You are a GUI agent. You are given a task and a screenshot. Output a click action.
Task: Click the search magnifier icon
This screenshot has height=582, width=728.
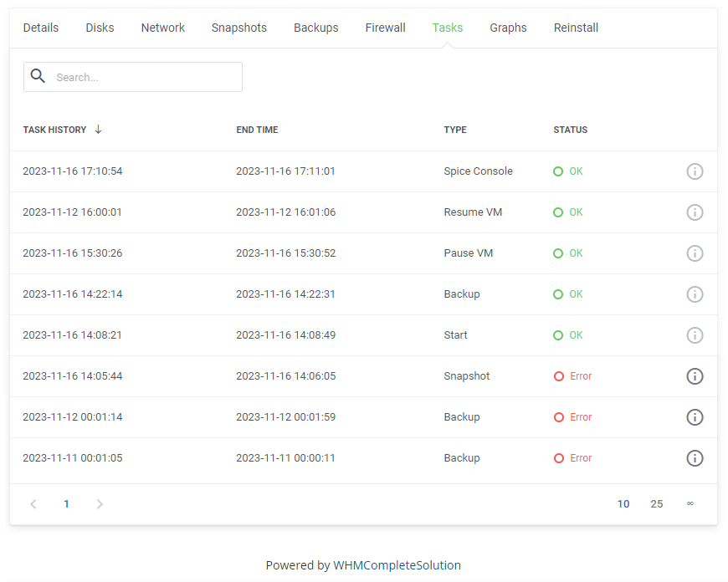click(x=38, y=75)
